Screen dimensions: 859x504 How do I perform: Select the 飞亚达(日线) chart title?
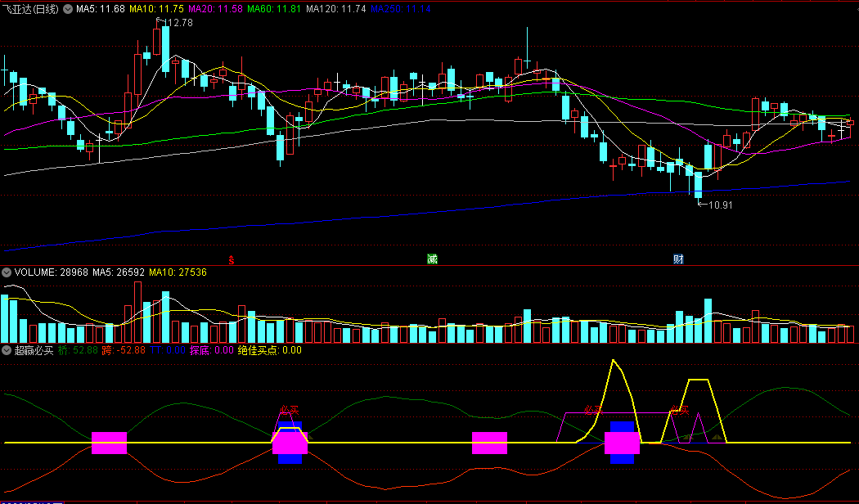point(29,9)
